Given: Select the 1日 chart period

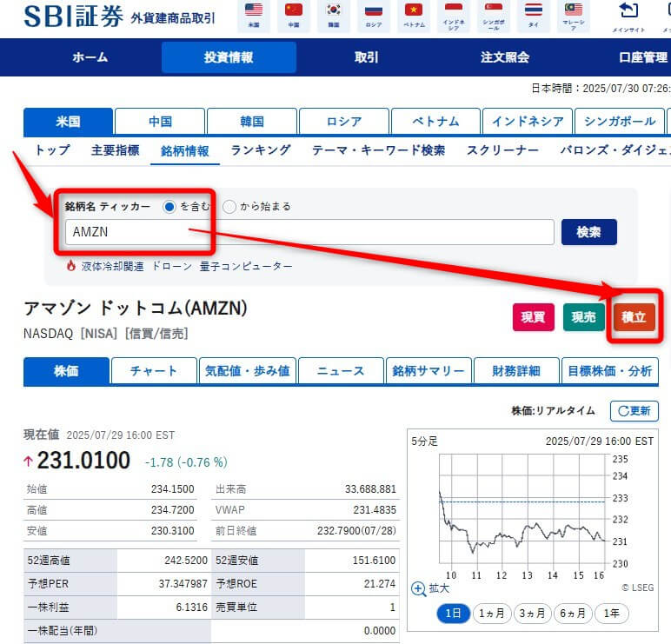Looking at the screenshot, I should 453,614.
